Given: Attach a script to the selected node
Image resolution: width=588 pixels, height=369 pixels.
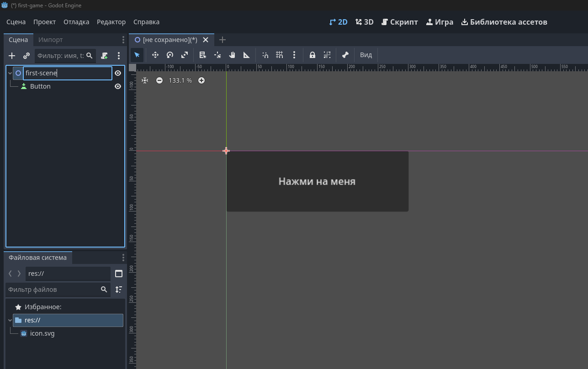Looking at the screenshot, I should point(105,56).
